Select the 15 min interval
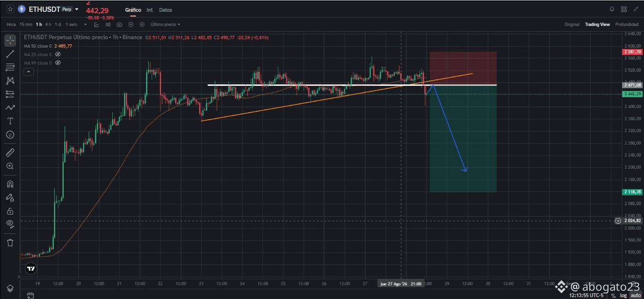644x299 pixels. [x=26, y=25]
